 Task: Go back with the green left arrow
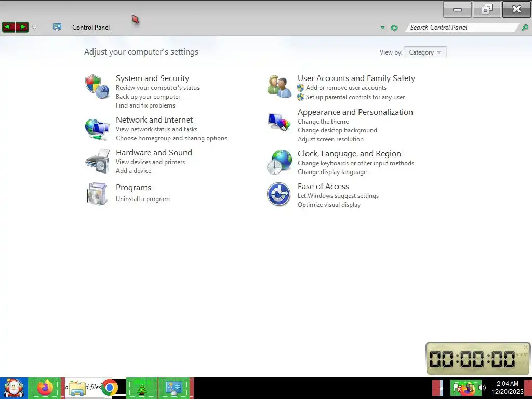(x=9, y=27)
